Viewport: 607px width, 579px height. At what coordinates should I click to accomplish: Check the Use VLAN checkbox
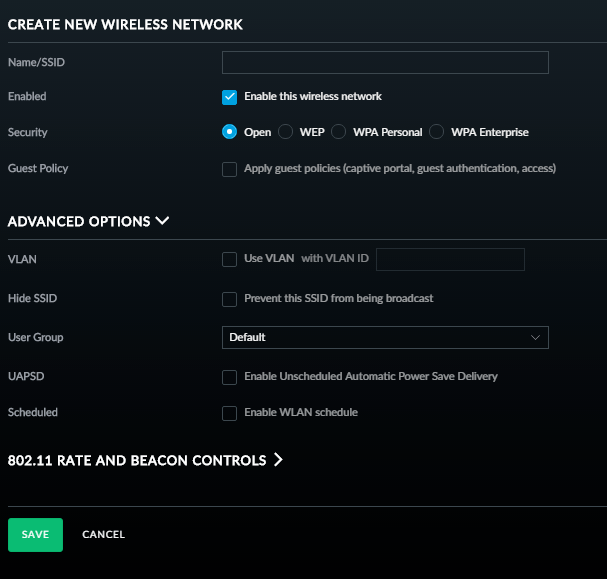click(x=230, y=259)
